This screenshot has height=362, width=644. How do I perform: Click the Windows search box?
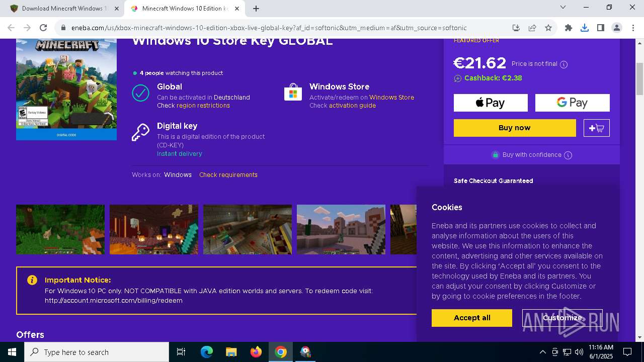pos(97,352)
